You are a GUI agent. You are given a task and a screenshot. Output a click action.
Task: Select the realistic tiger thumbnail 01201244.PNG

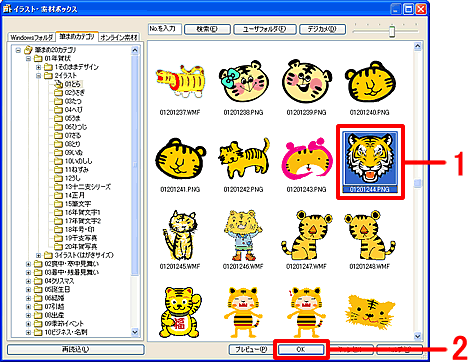(x=369, y=162)
